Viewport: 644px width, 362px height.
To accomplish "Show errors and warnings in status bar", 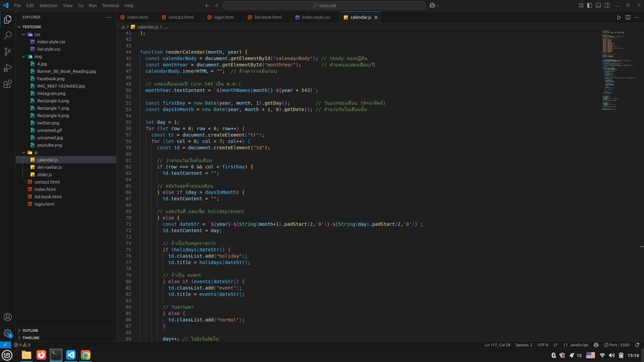I will coord(22,345).
